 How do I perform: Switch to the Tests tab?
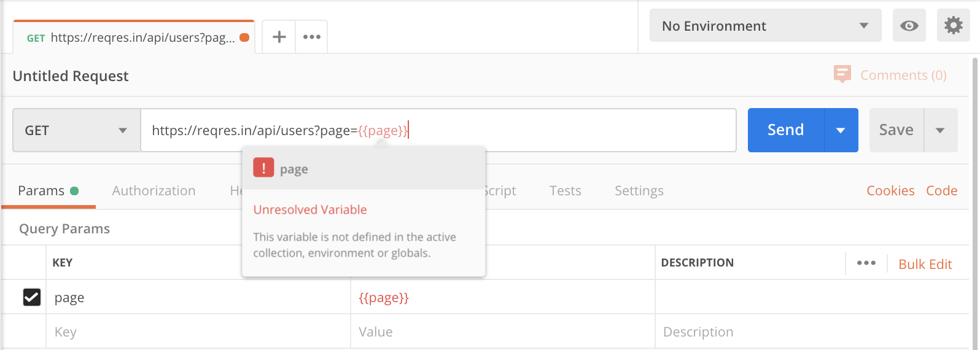coord(565,191)
